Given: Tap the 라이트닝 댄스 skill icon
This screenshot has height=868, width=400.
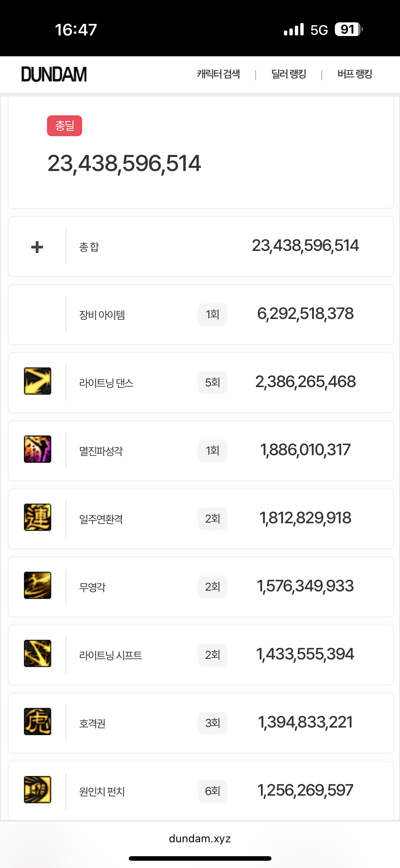Looking at the screenshot, I should [x=38, y=381].
